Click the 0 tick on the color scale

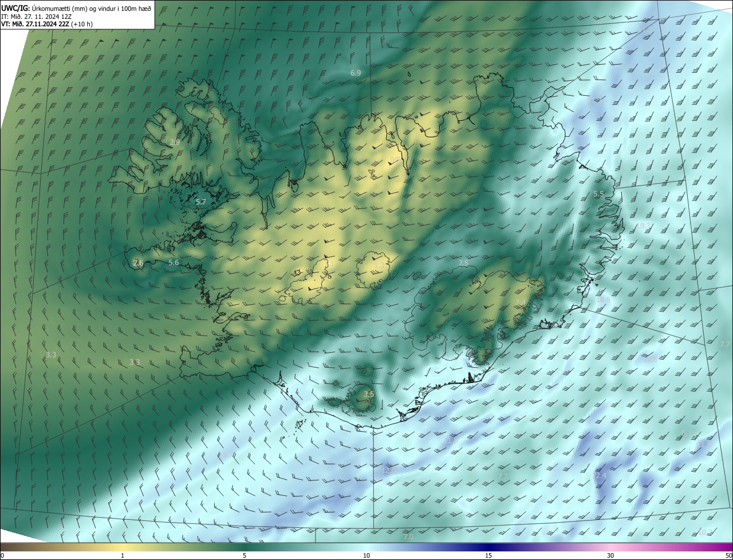tap(2, 555)
